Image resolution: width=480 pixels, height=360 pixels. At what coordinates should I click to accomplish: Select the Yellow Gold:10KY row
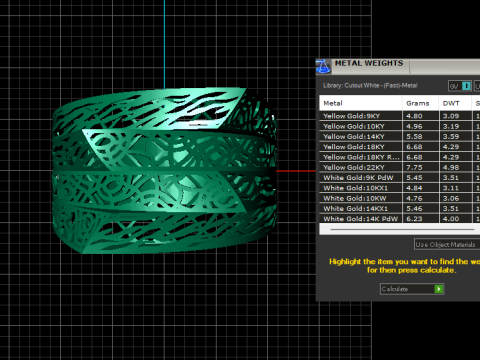(x=400, y=126)
